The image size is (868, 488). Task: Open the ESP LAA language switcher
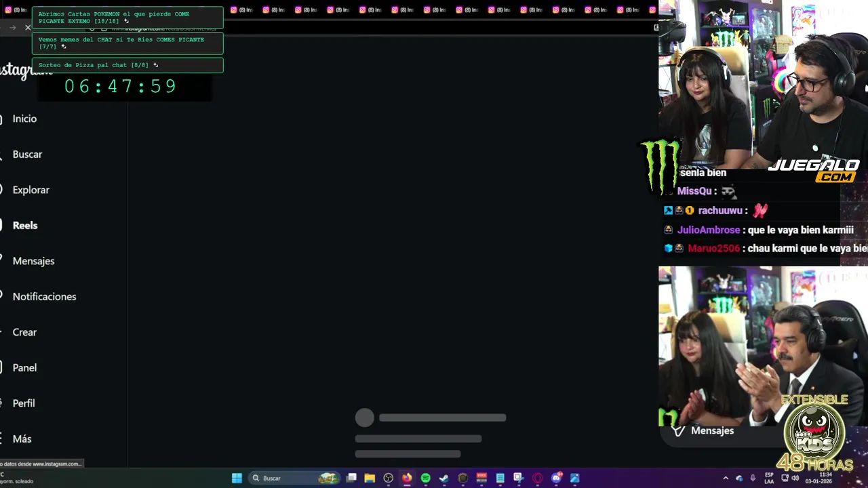tap(769, 478)
